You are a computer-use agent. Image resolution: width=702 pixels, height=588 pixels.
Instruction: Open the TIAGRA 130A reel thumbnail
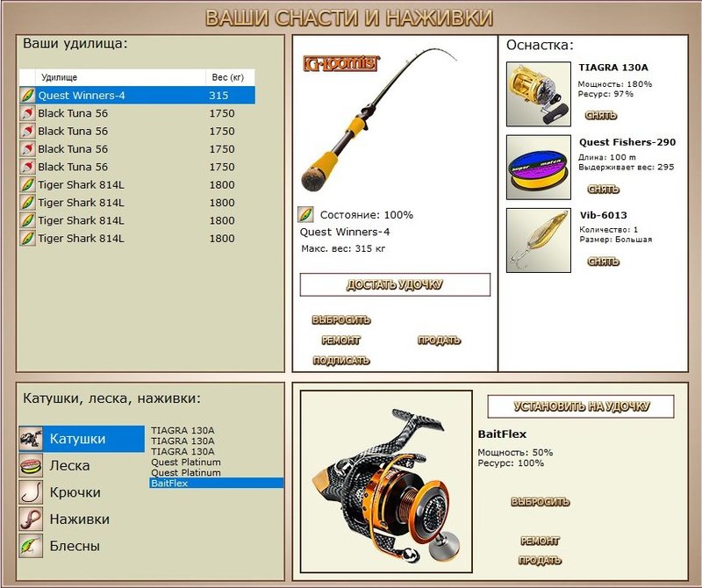539,94
